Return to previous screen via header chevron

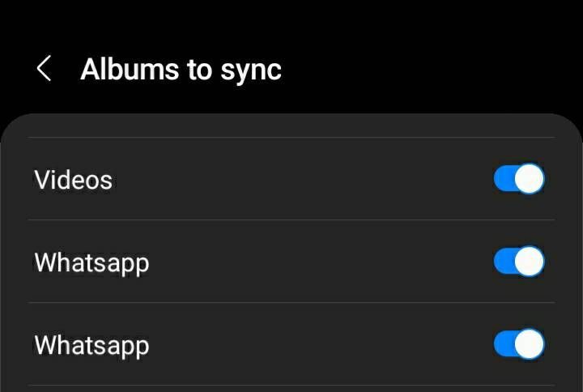pyautogui.click(x=44, y=68)
